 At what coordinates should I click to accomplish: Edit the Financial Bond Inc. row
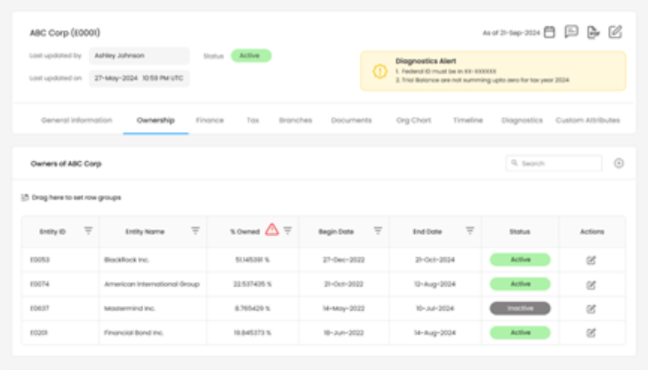click(x=591, y=333)
